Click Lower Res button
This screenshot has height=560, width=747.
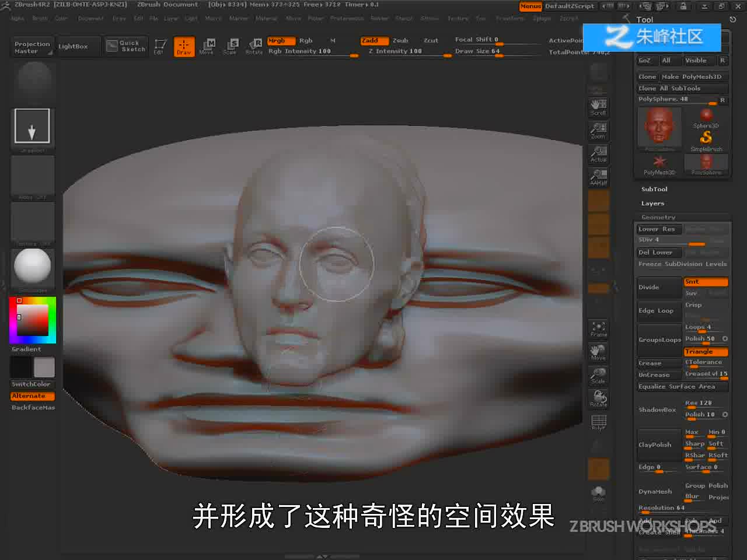[x=659, y=229]
